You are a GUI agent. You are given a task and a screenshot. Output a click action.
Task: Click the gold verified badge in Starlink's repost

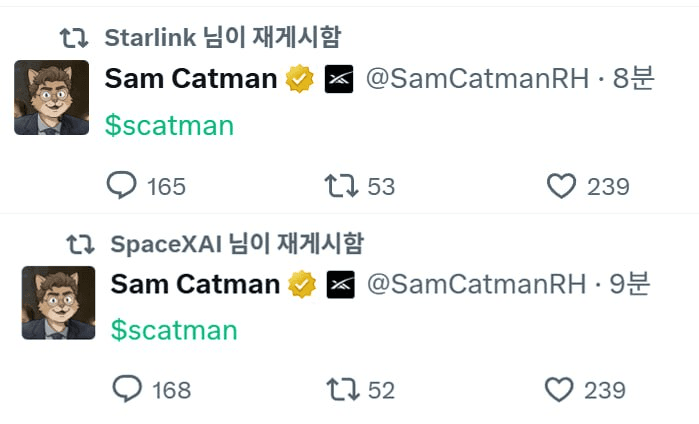click(x=300, y=79)
